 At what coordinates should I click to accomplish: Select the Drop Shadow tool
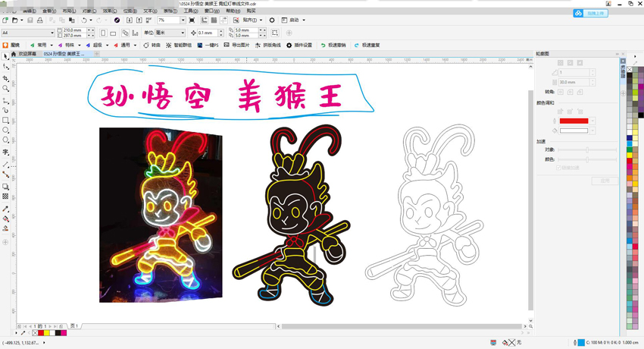(5, 187)
